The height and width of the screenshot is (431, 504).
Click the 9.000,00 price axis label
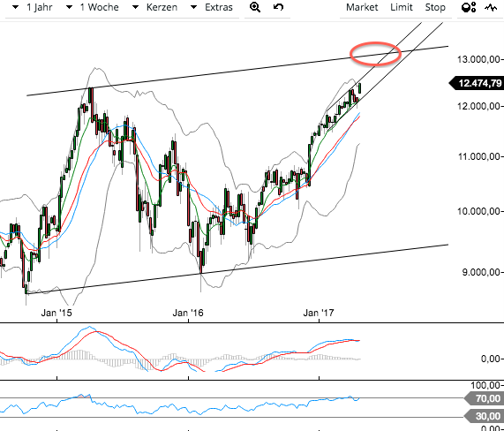[x=481, y=272]
